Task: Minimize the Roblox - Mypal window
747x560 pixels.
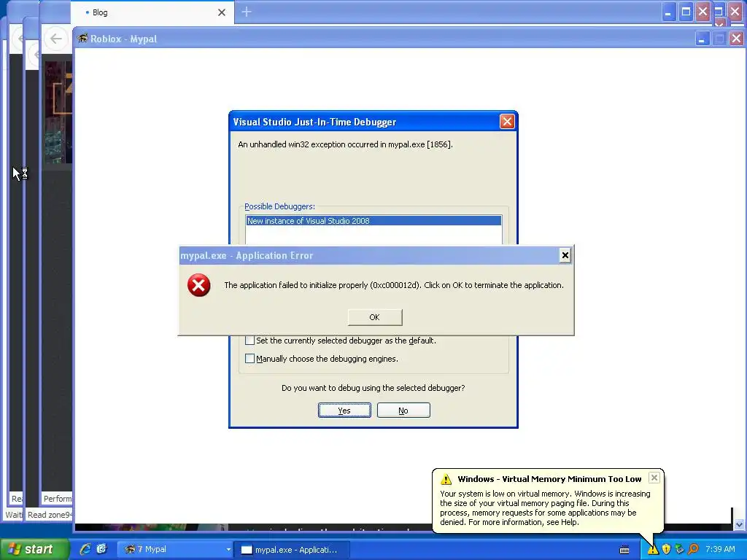Action: click(702, 39)
